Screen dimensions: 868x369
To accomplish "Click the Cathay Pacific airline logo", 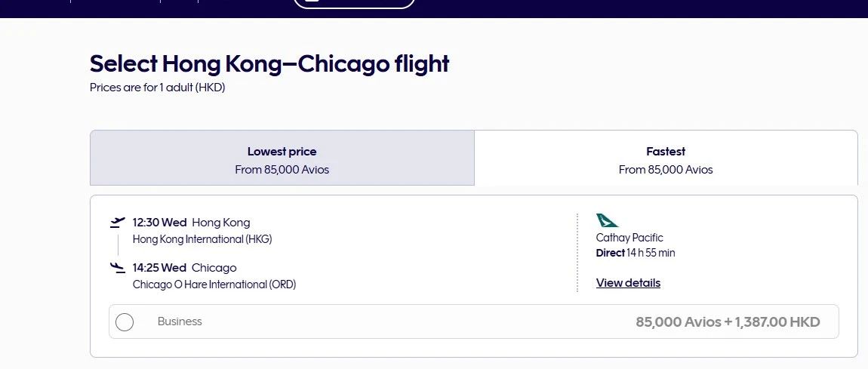I will (x=607, y=220).
